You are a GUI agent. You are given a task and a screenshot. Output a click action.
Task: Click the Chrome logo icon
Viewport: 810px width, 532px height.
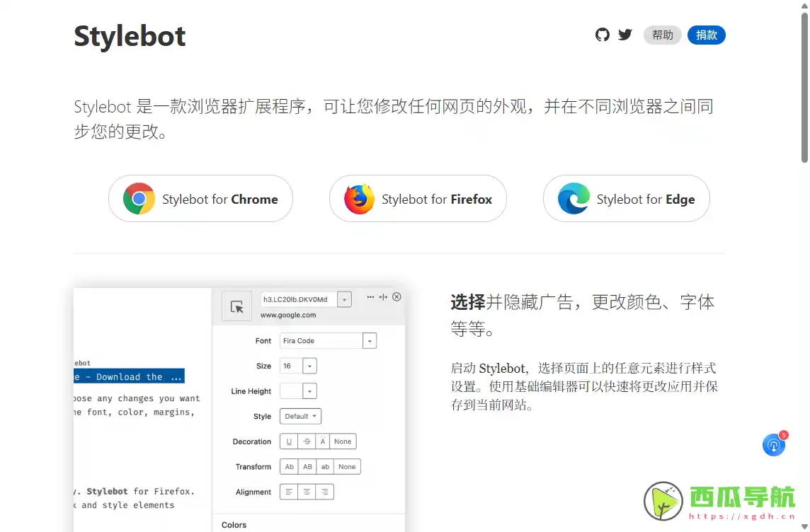tap(139, 199)
